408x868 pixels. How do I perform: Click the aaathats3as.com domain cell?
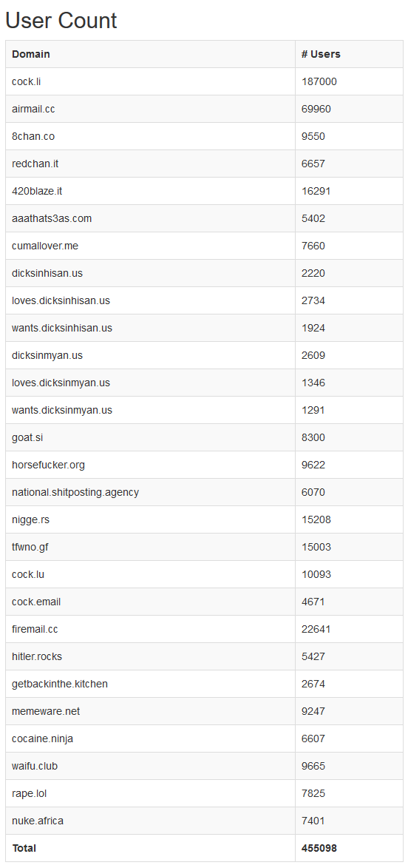pyautogui.click(x=150, y=218)
